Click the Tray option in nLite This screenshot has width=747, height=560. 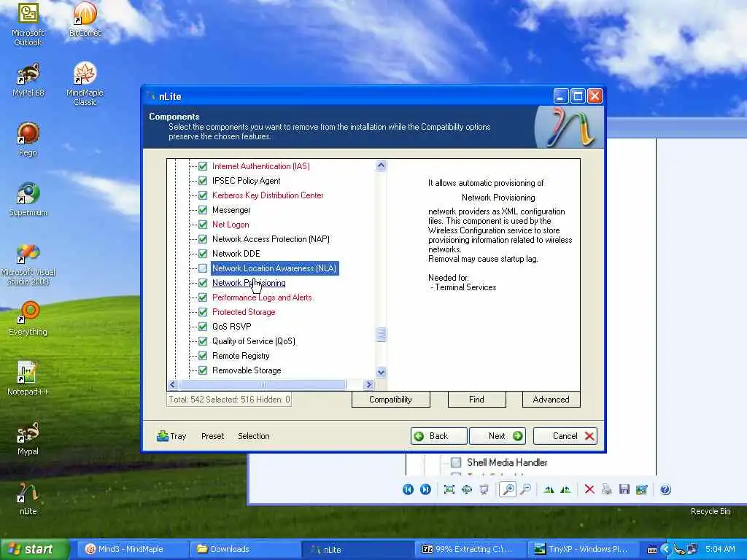pyautogui.click(x=171, y=436)
